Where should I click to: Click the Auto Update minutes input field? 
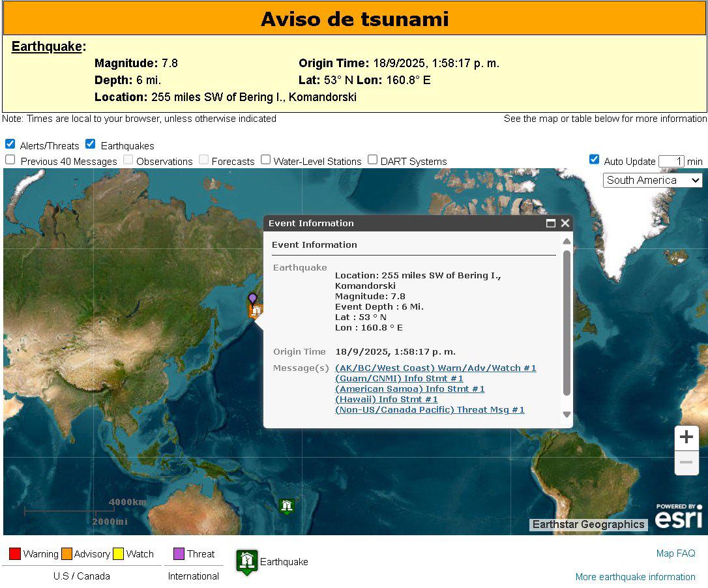[x=671, y=161]
